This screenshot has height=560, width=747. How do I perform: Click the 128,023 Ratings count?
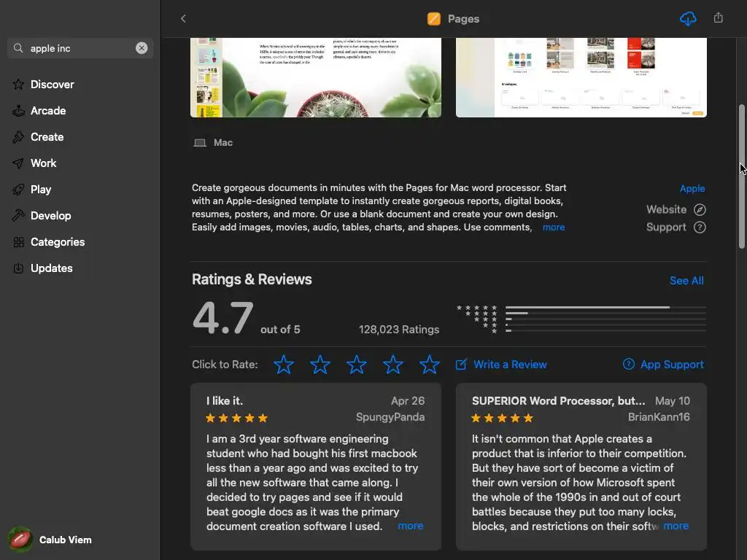pyautogui.click(x=399, y=330)
